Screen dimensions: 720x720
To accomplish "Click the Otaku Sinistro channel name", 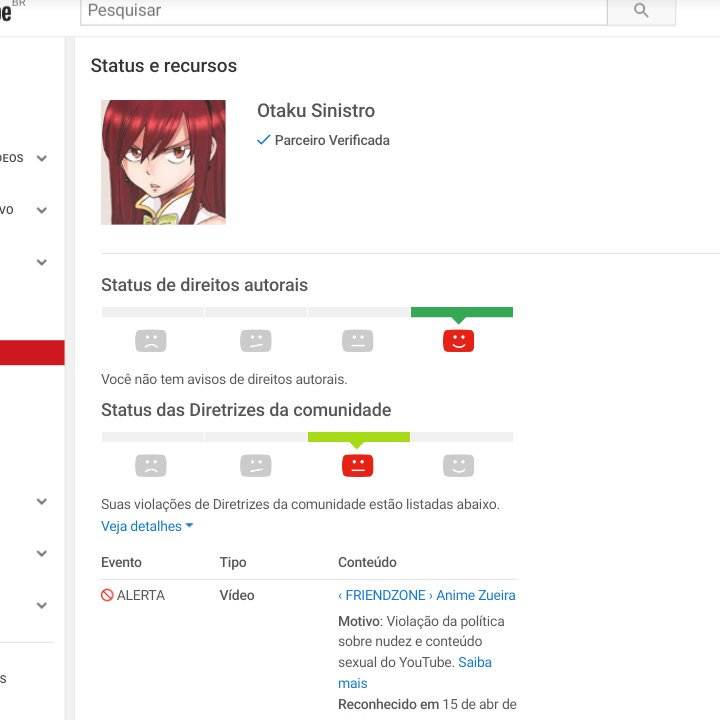I will tap(316, 111).
